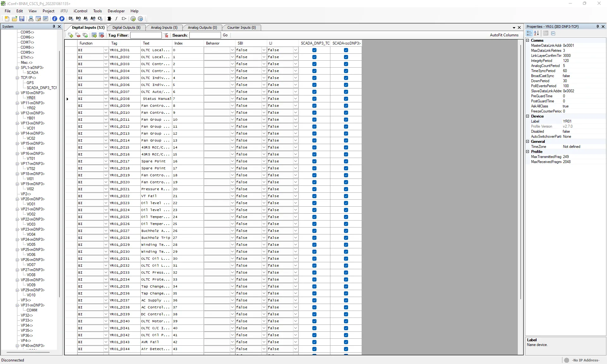Click the network topology toolbar icon

click(31, 19)
